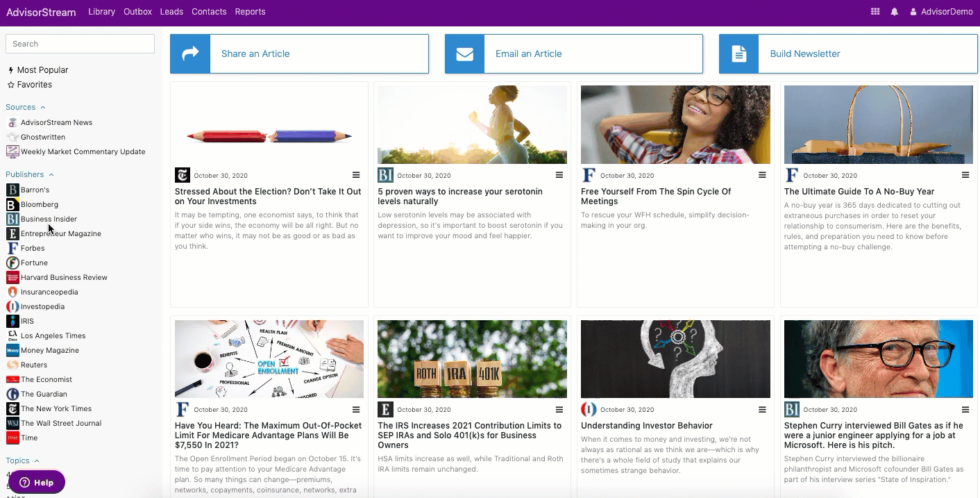Click the Time magazine logo icon
The image size is (980, 498).
(x=12, y=438)
